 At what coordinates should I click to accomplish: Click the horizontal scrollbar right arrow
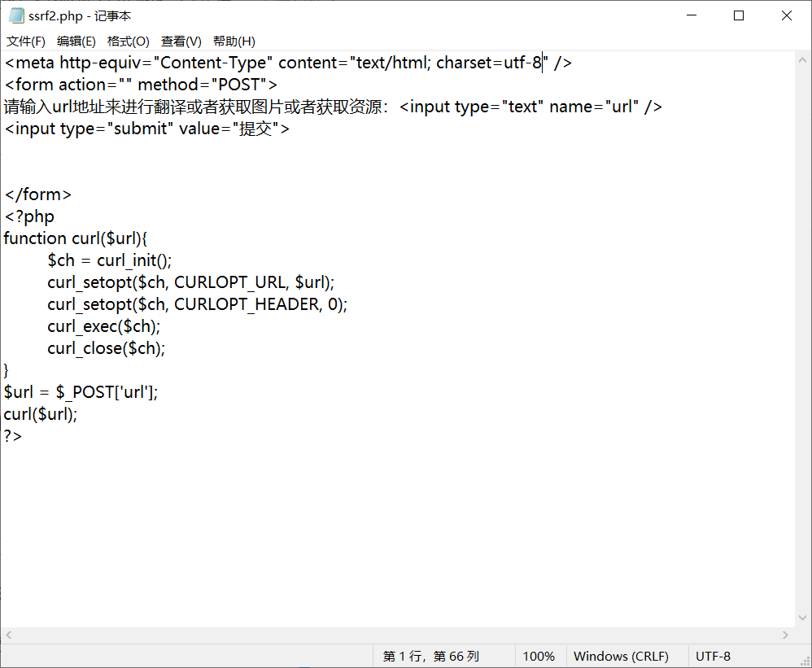[x=786, y=635]
